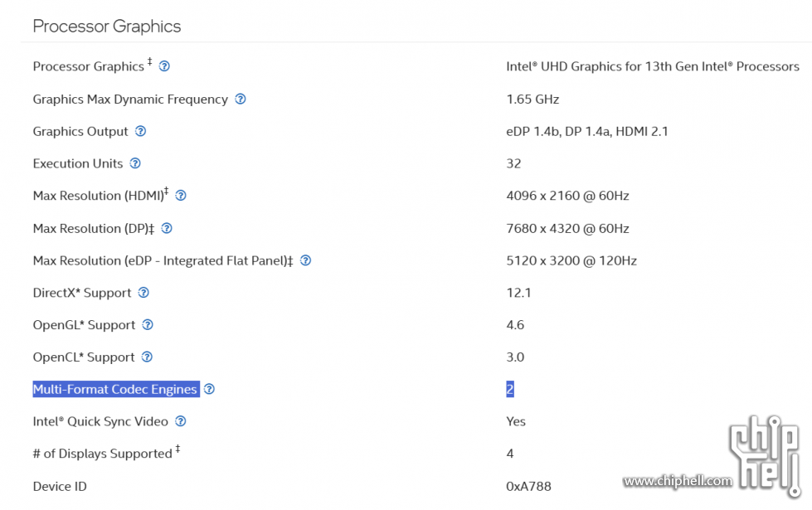Click the Device ID value 0xA788
Image resolution: width=812 pixels, height=510 pixels.
tap(528, 486)
